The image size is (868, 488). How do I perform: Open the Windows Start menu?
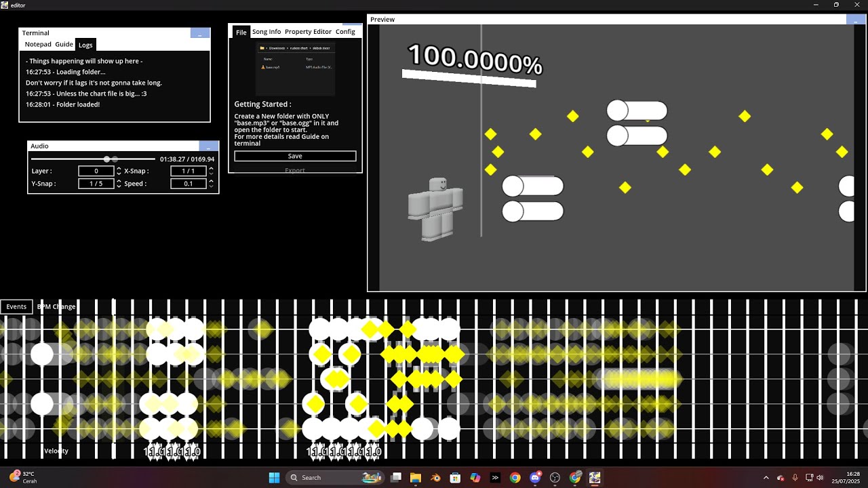[274, 478]
